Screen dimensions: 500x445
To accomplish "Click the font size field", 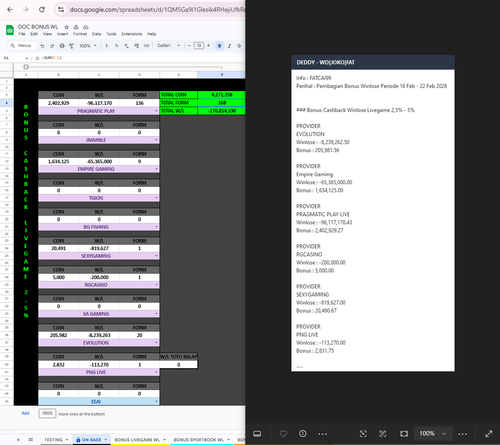I will point(199,46).
